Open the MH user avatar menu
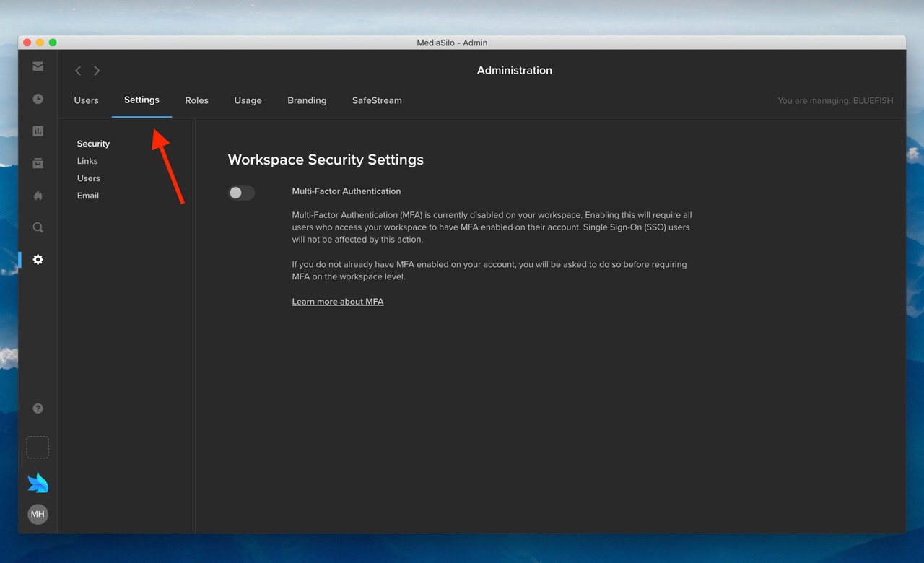924x563 pixels. (x=38, y=514)
